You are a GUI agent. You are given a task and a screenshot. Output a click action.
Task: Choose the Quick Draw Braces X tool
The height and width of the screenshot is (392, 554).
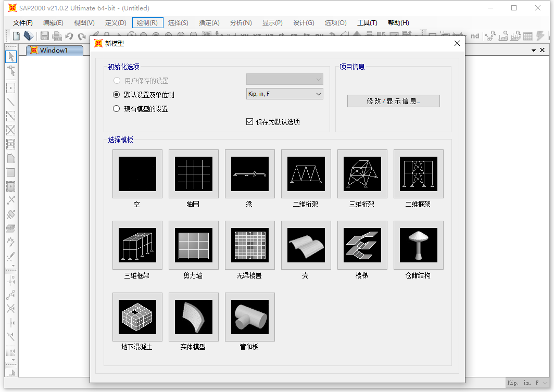pyautogui.click(x=11, y=130)
